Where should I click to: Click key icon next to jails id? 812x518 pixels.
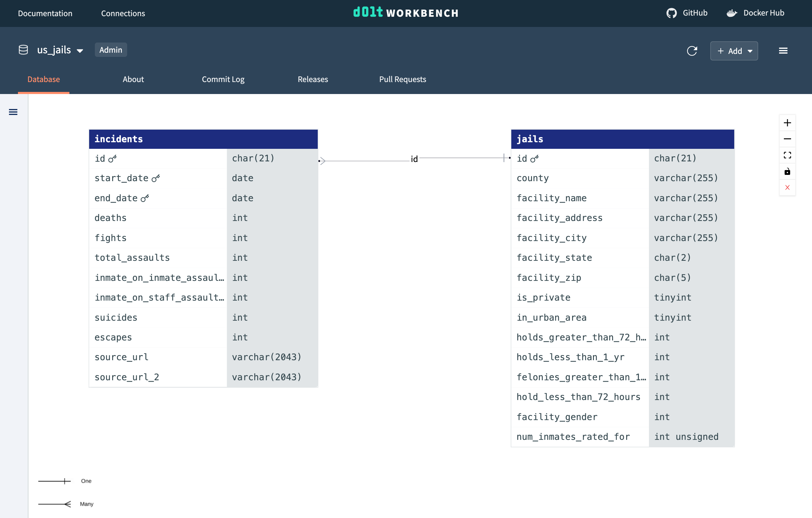click(x=534, y=159)
